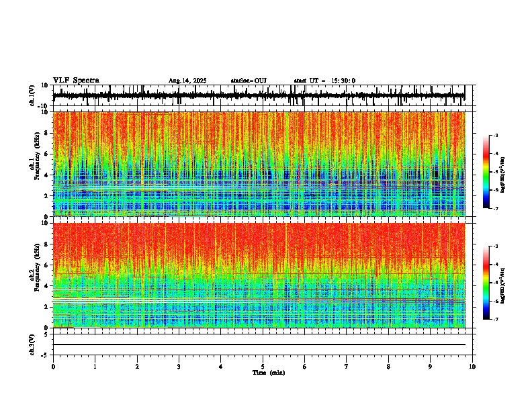Click the "9" tick on the time axis
This screenshot has width=532, height=411.
(x=430, y=367)
